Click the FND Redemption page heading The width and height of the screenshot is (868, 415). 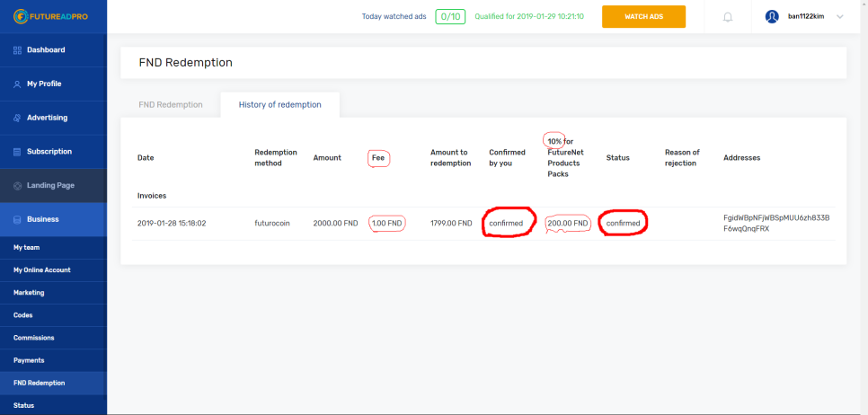point(185,63)
